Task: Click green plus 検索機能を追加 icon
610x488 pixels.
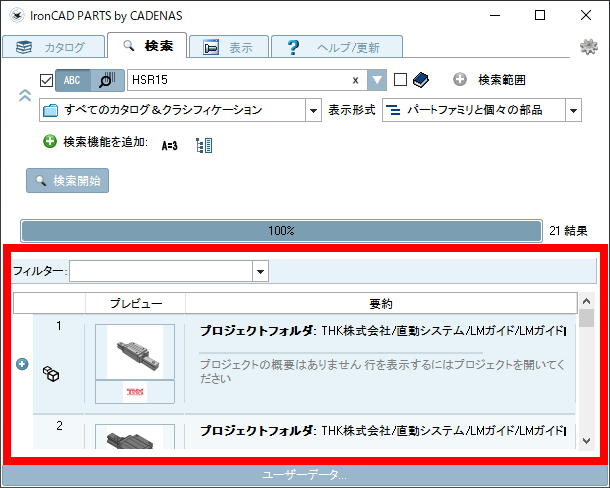Action: [x=50, y=141]
